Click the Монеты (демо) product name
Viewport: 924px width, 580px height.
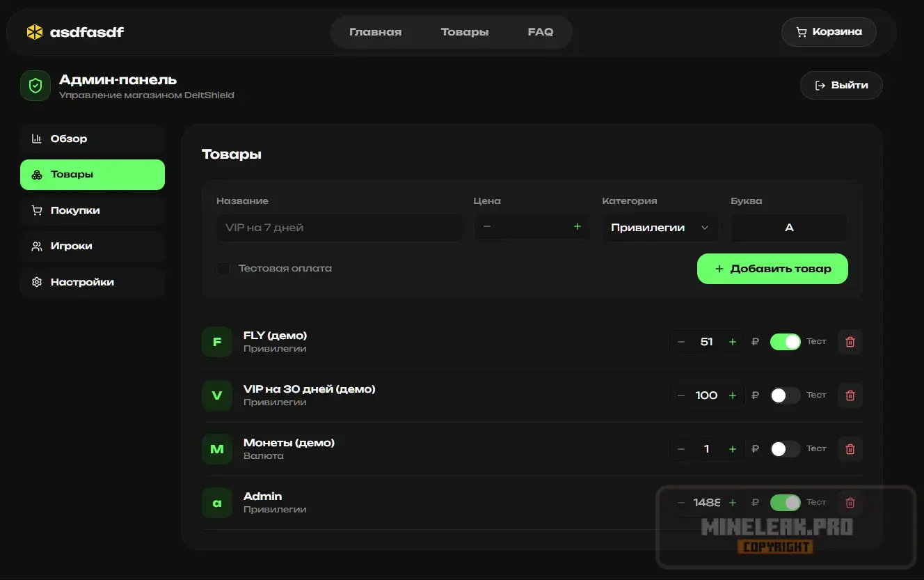coord(289,443)
